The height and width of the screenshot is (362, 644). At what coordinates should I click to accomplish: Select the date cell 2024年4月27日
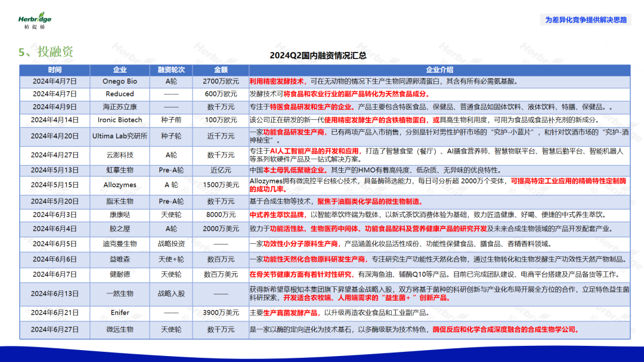55,155
